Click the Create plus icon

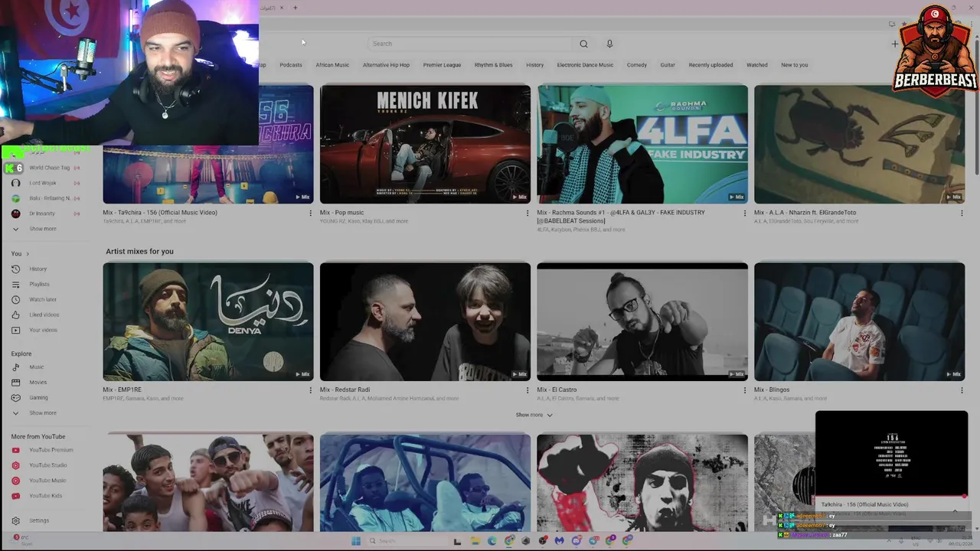coord(895,44)
